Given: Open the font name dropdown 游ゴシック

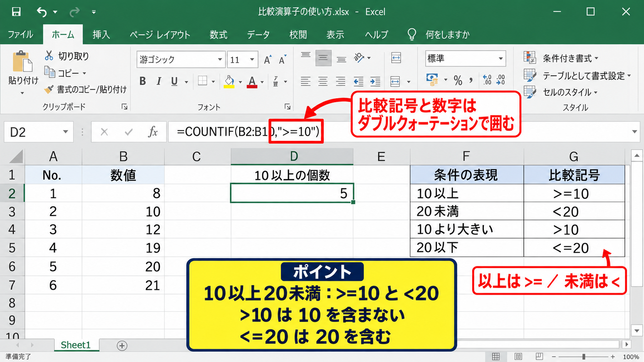Looking at the screenshot, I should coord(220,60).
